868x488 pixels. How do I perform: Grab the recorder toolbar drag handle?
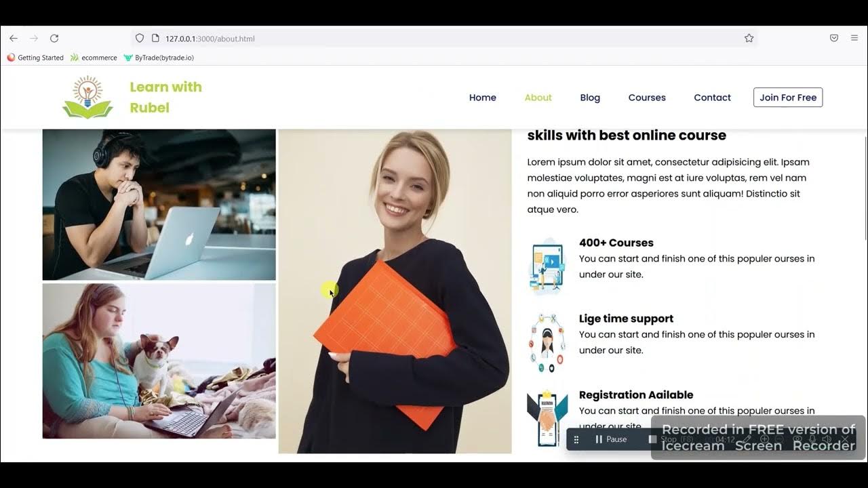(576, 439)
